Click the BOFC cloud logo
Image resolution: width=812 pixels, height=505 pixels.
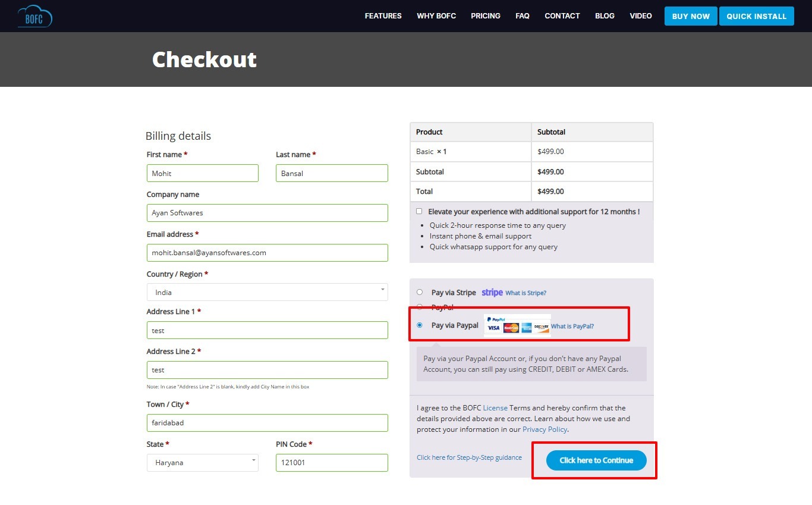[x=34, y=16]
